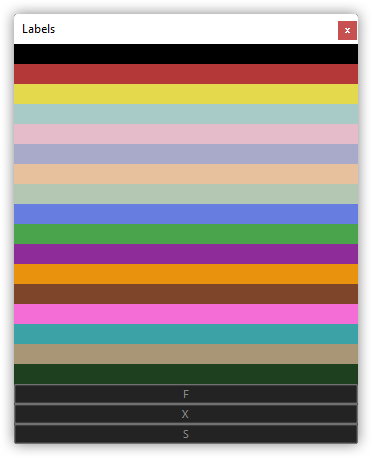Choose the yellow label color

click(x=186, y=94)
